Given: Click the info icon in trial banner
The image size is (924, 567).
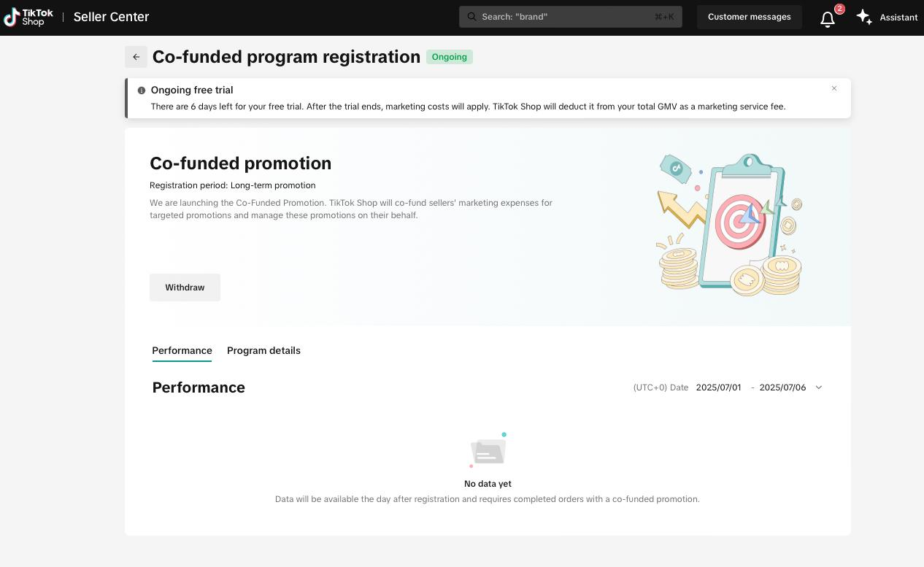Looking at the screenshot, I should pos(142,90).
